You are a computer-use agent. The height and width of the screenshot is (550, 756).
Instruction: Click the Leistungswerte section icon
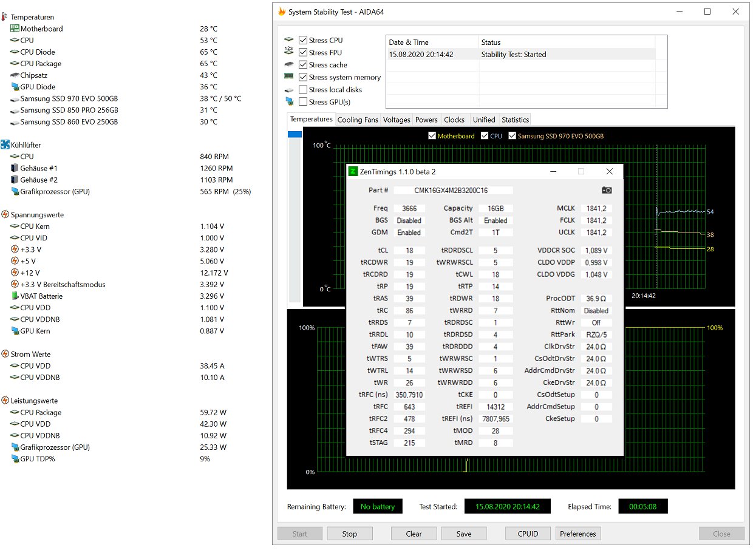(5, 401)
